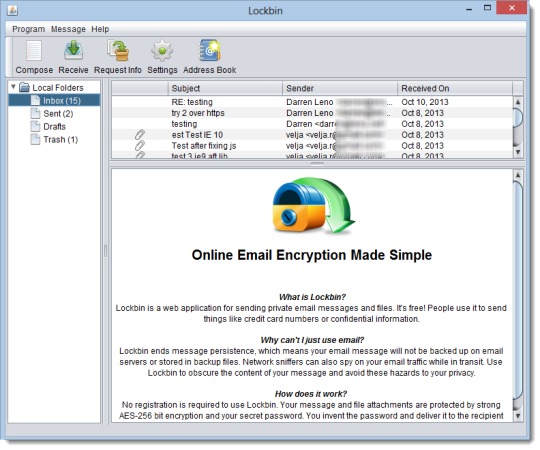Open Settings from the toolbar
The image size is (540, 450).
pos(162,57)
